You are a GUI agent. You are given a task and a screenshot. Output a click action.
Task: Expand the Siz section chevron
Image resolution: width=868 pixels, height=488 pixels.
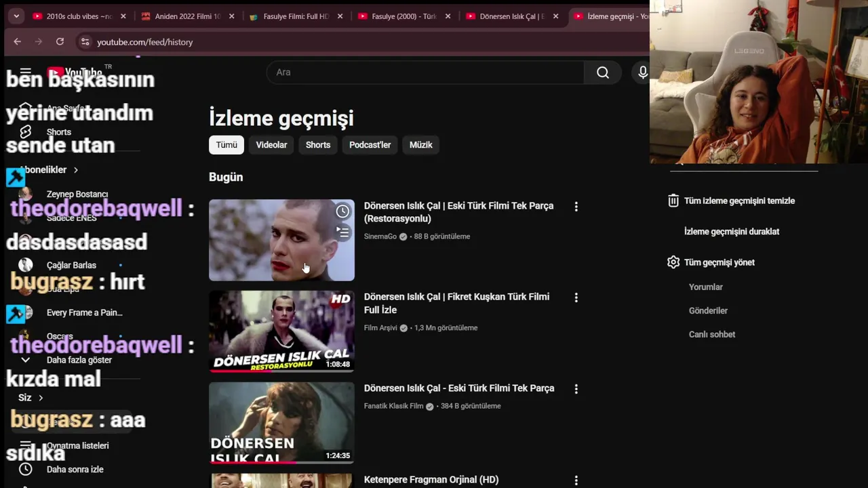pos(41,398)
